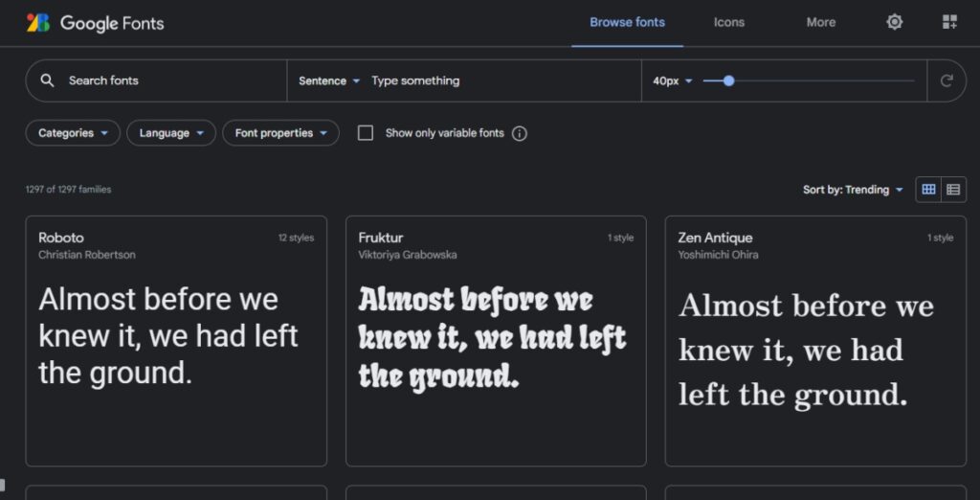
Task: Expand the Categories filter dropdown
Action: (73, 133)
